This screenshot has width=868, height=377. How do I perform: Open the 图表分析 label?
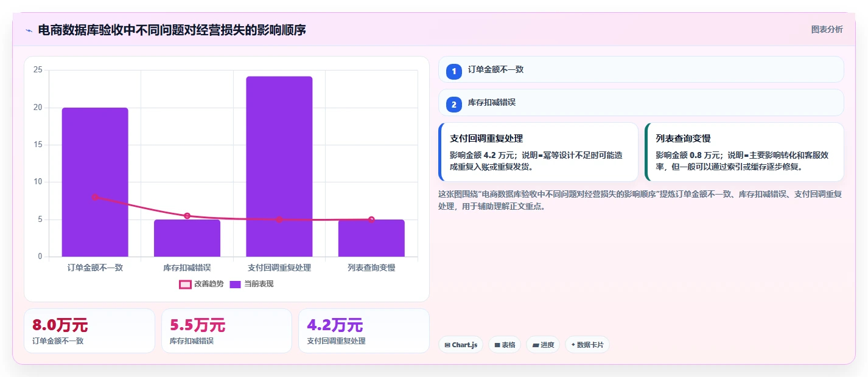[x=827, y=29]
